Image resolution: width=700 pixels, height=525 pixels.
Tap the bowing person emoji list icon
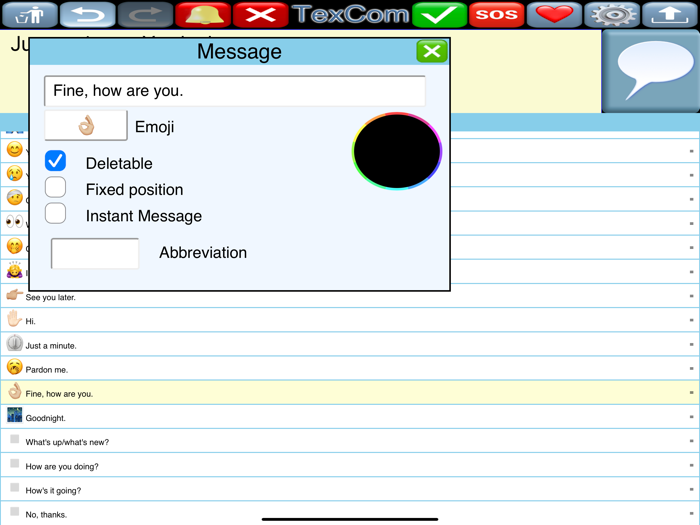tap(15, 270)
